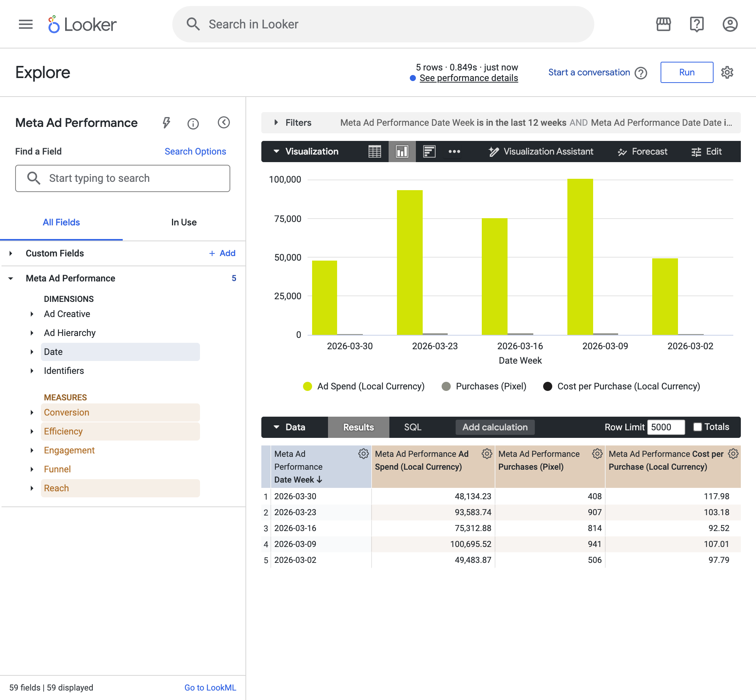Toggle the Purchases (Pixel) legend entry

tap(484, 386)
